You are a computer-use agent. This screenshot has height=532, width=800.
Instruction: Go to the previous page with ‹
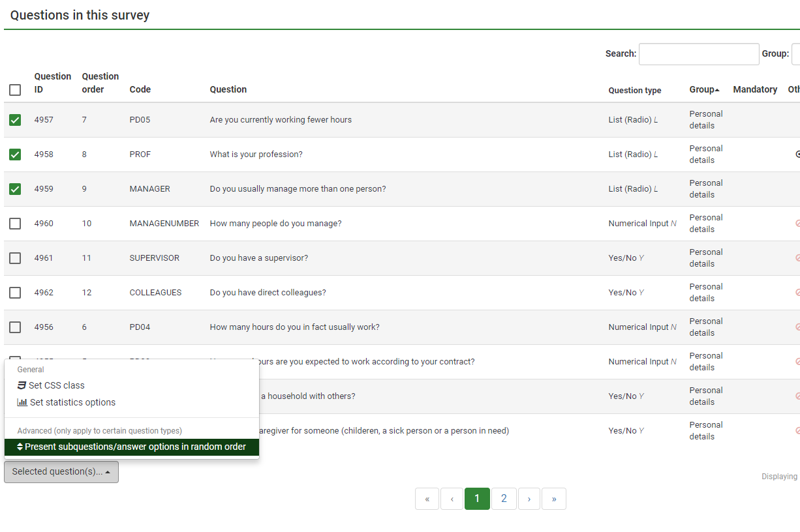452,499
